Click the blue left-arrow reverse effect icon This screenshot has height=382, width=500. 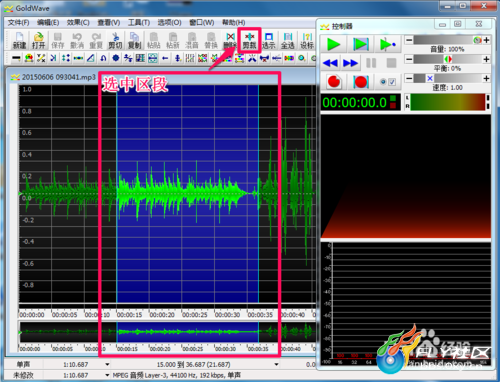(x=165, y=58)
